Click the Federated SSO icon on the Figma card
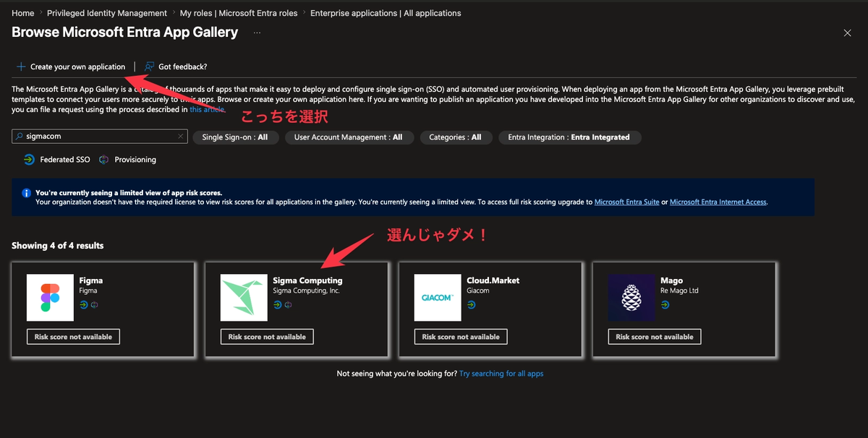 click(x=83, y=305)
